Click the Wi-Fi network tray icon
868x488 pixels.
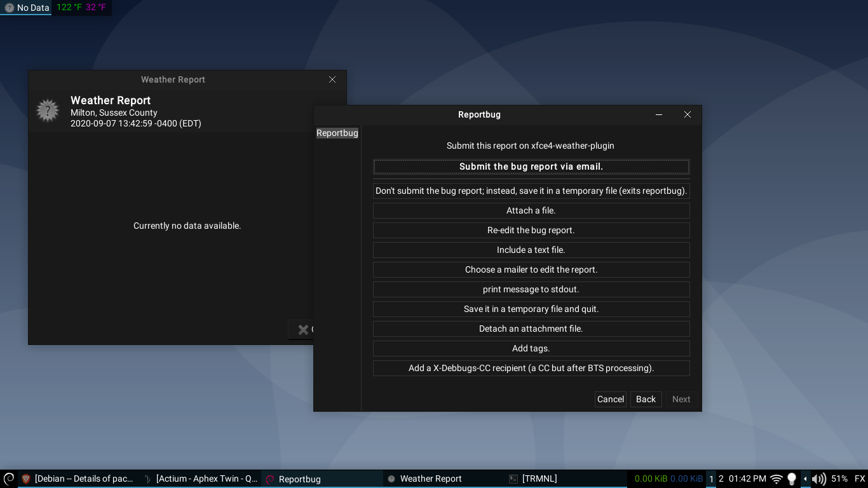pos(776,478)
